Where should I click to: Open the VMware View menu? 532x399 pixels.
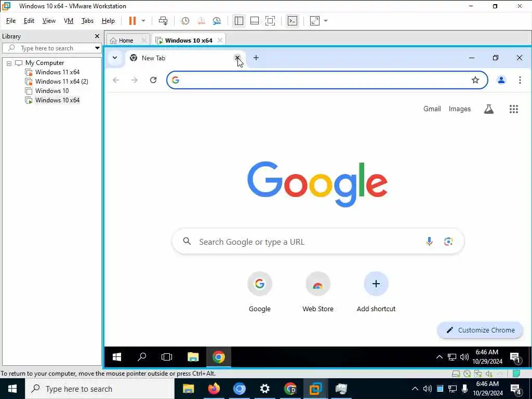click(49, 21)
